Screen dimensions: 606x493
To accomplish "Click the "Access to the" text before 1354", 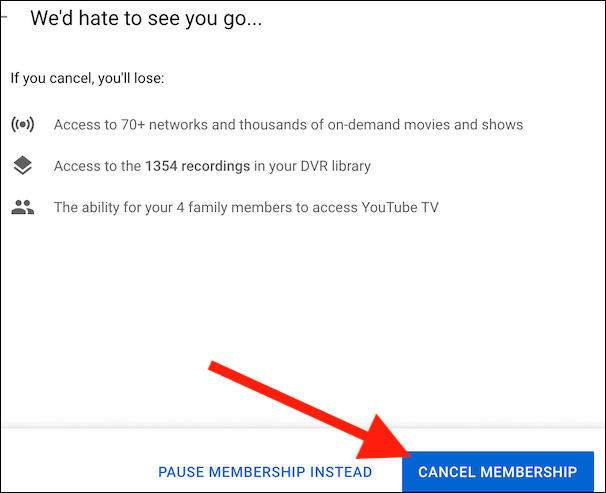I will pyautogui.click(x=97, y=166).
